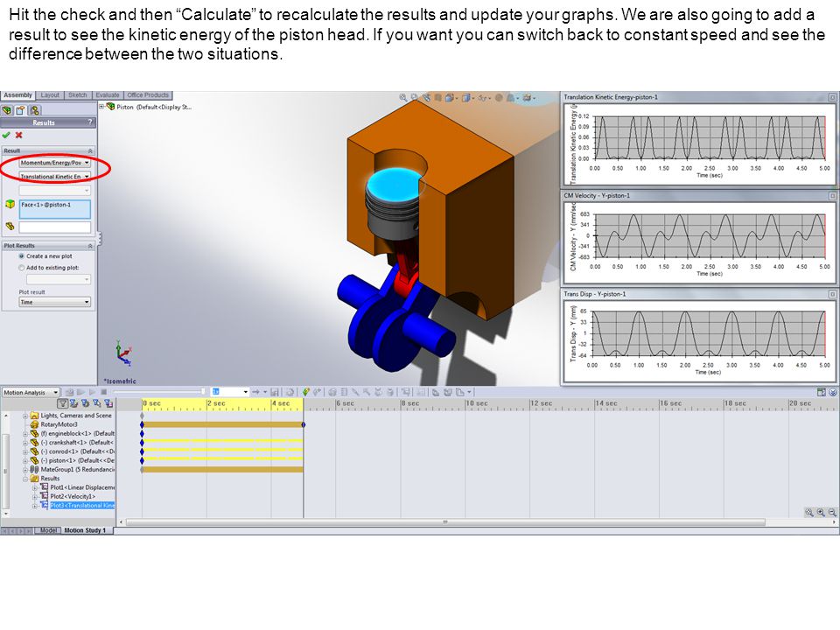This screenshot has height=630, width=840.
Task: Click the timeline horizontal scrollbar
Action: pos(444,521)
